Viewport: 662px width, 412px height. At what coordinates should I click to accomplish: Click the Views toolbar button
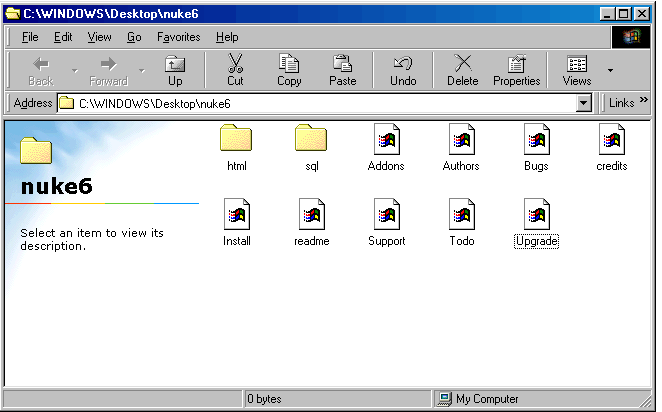click(x=577, y=70)
